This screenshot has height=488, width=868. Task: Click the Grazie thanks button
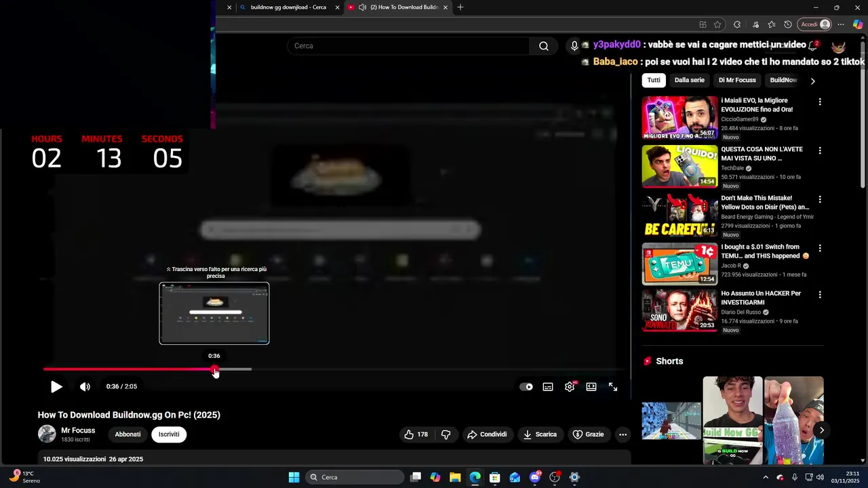click(588, 434)
